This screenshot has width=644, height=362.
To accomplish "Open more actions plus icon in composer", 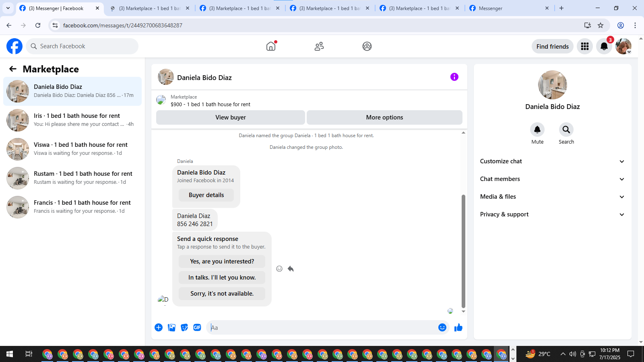I will pyautogui.click(x=159, y=327).
